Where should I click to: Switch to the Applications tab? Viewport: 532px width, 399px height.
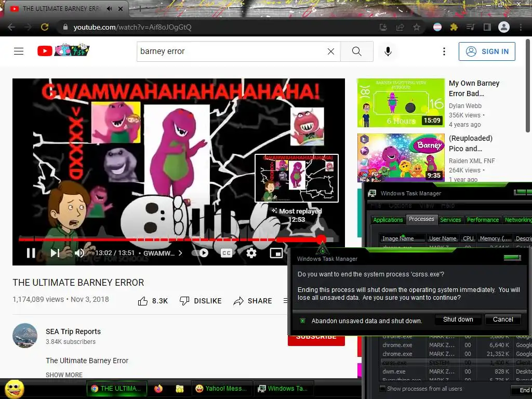click(x=388, y=220)
